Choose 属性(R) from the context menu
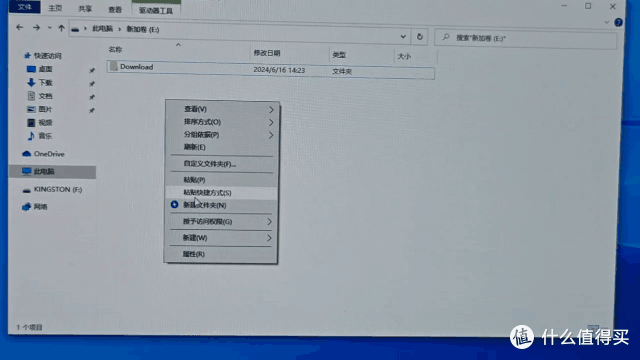Viewport: 640px width, 360px height. point(221,254)
